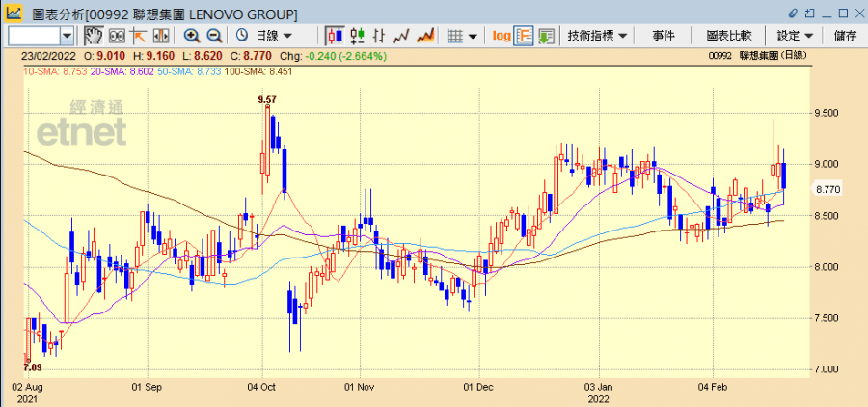The height and width of the screenshot is (407, 868).
Task: Click the 50-SMA: 8.733 label
Action: pos(188,71)
